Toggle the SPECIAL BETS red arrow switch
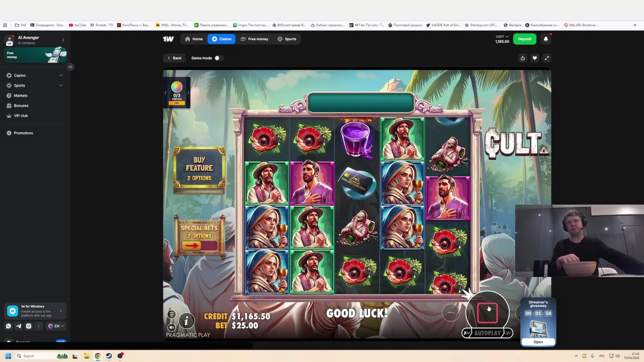Viewport: 644px width, 362px height. 199,245
